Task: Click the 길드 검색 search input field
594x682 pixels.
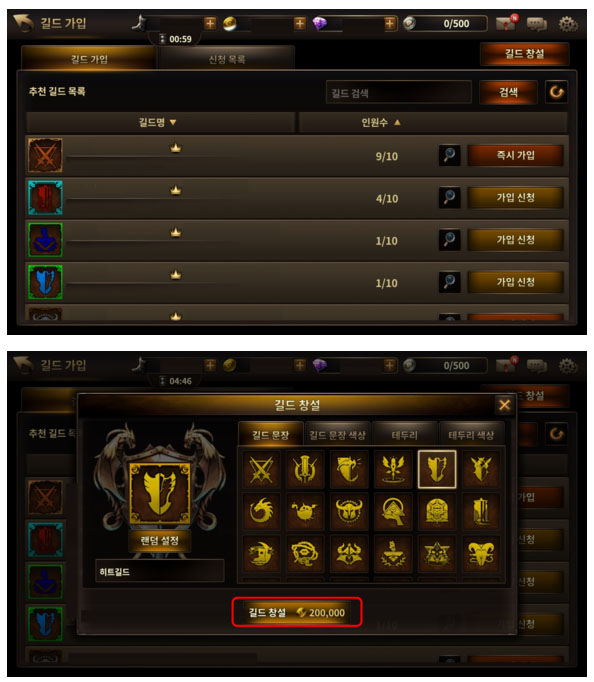Action: [399, 93]
